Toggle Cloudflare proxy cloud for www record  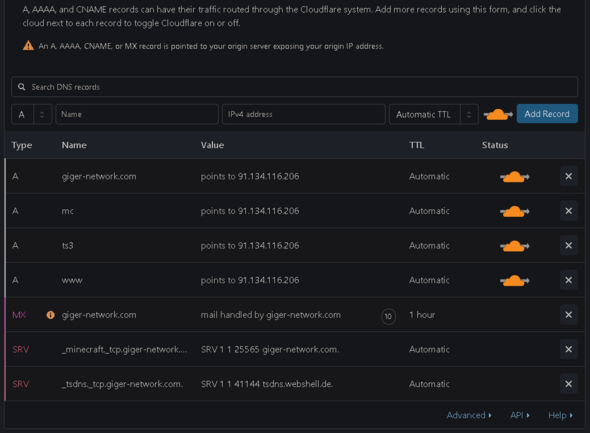514,280
